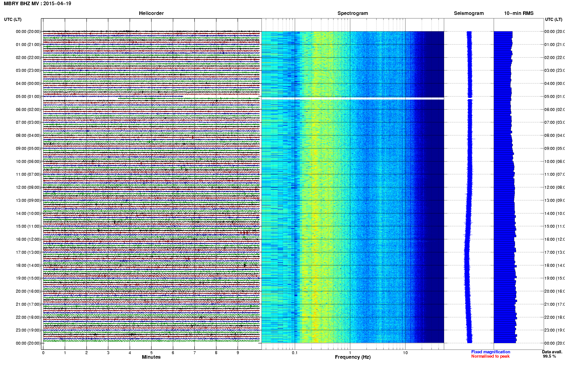Select left axis time label 07:00 (03:00)
The width and height of the screenshot is (588, 368).
click(28, 122)
